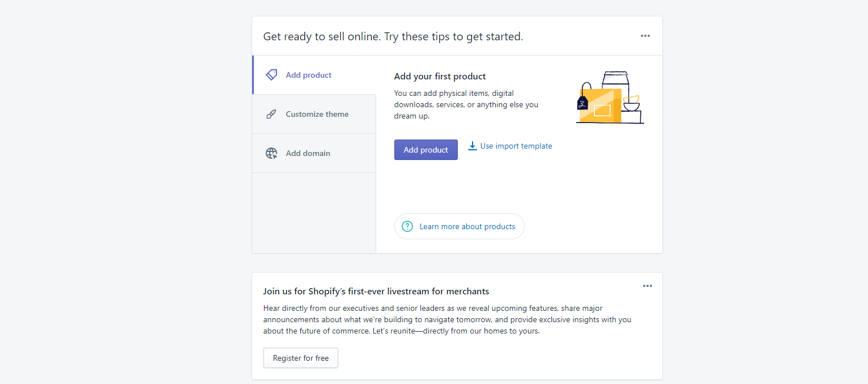This screenshot has width=868, height=384.
Task: Click the globe icon for Add domain
Action: click(x=271, y=153)
